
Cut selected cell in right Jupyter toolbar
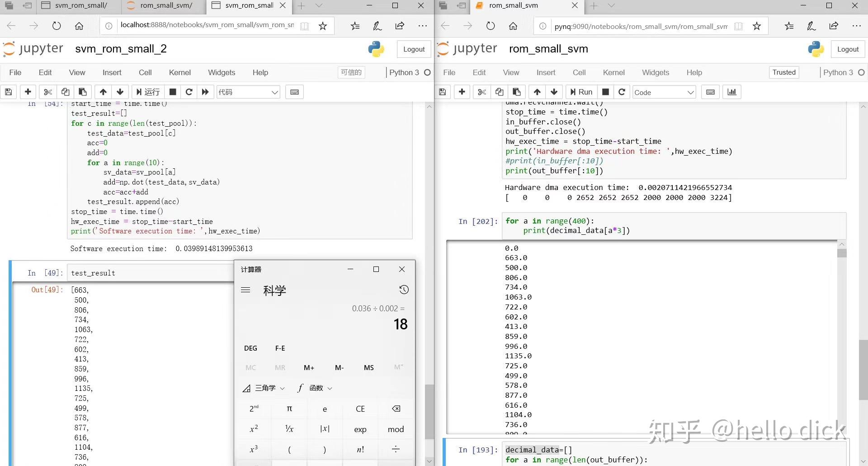pyautogui.click(x=482, y=92)
